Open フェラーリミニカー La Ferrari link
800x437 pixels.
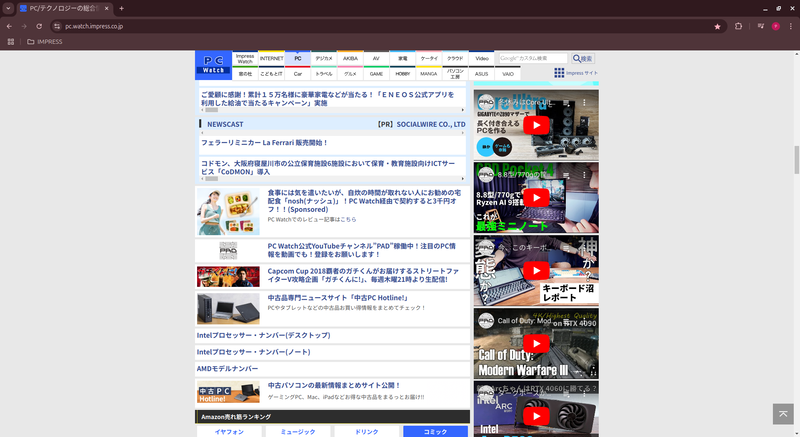coord(264,143)
